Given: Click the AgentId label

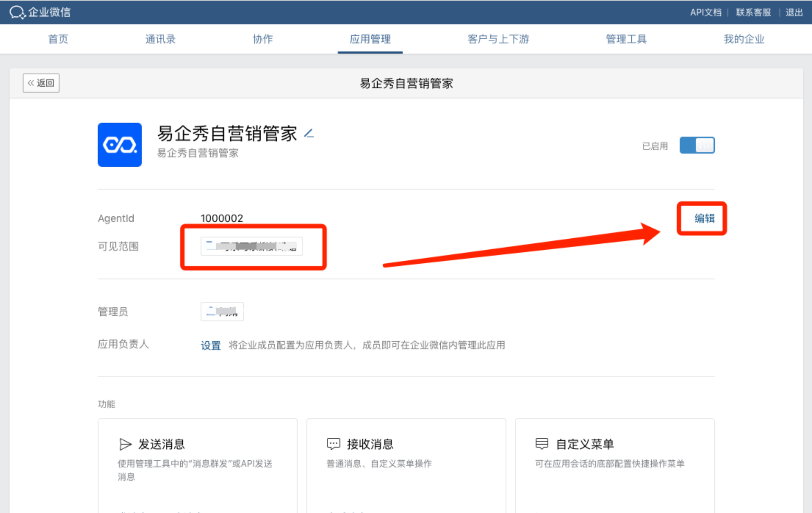Looking at the screenshot, I should 116,218.
